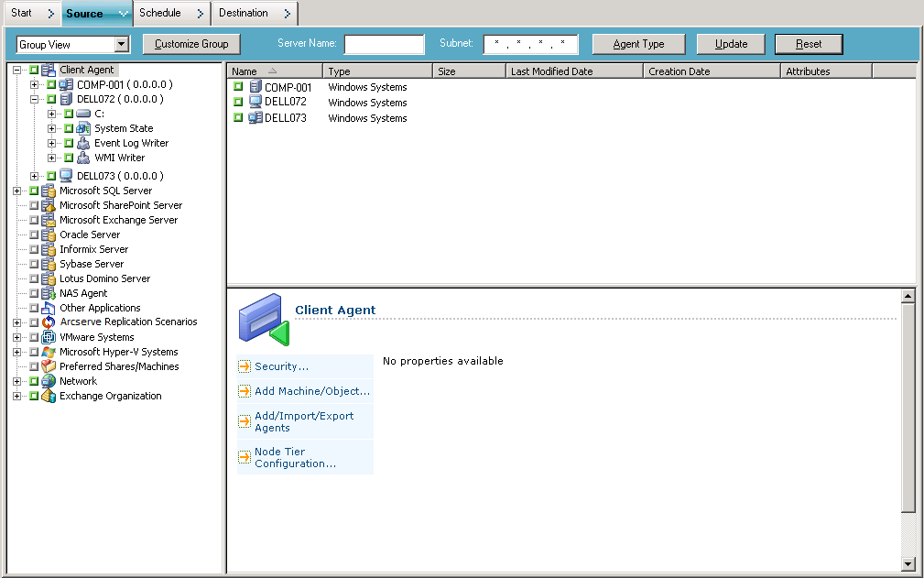
Task: Switch to the Start tab
Action: pyautogui.click(x=32, y=13)
